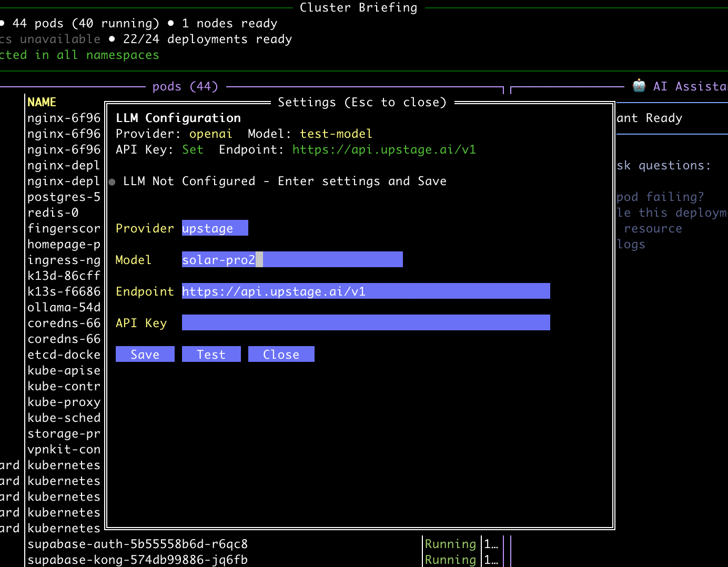Click the empty API Key field
728x567 pixels.
pos(366,323)
